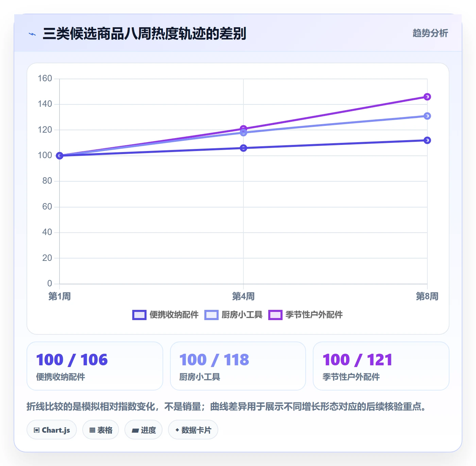Viewport: 476px width, 466px height.
Task: Click the lightning bolt icon beside the title
Action: [x=32, y=34]
